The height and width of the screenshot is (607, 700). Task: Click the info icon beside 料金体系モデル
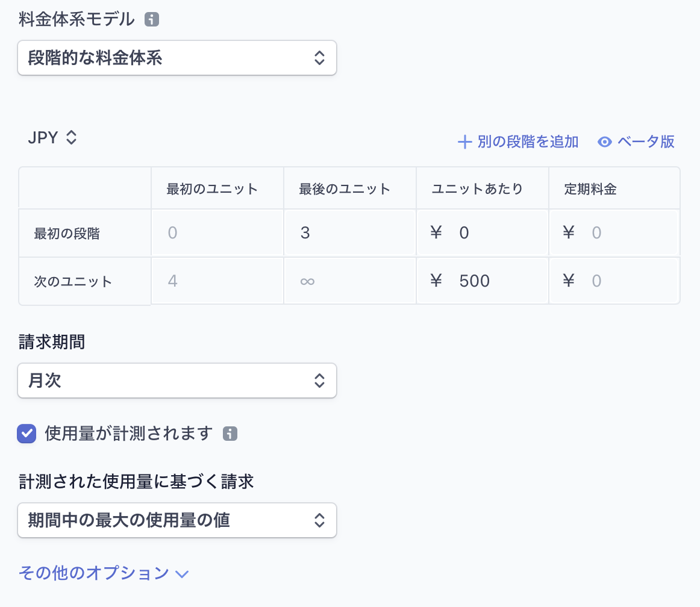coord(152,20)
